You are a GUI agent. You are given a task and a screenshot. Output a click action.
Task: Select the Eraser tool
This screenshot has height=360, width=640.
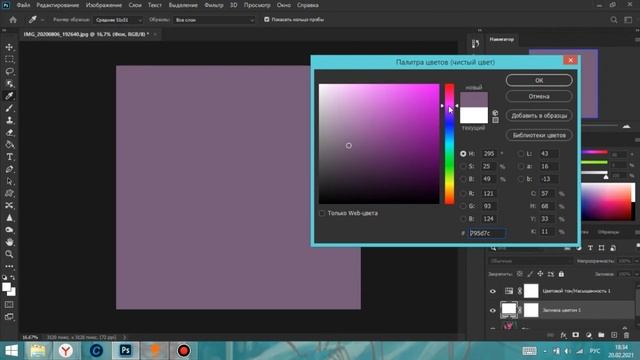click(x=9, y=132)
